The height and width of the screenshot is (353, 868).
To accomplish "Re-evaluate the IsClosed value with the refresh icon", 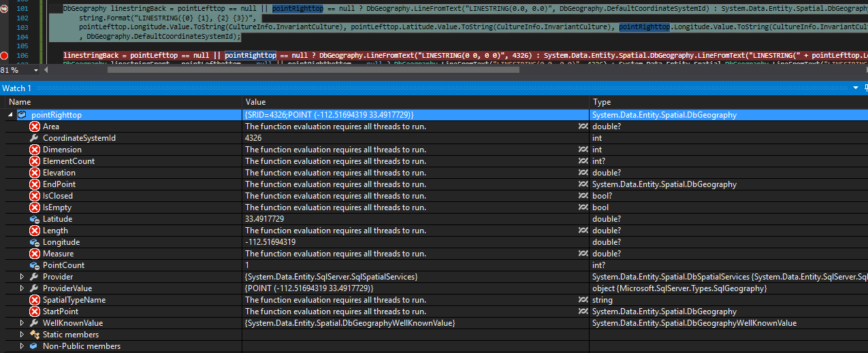I will tap(583, 196).
